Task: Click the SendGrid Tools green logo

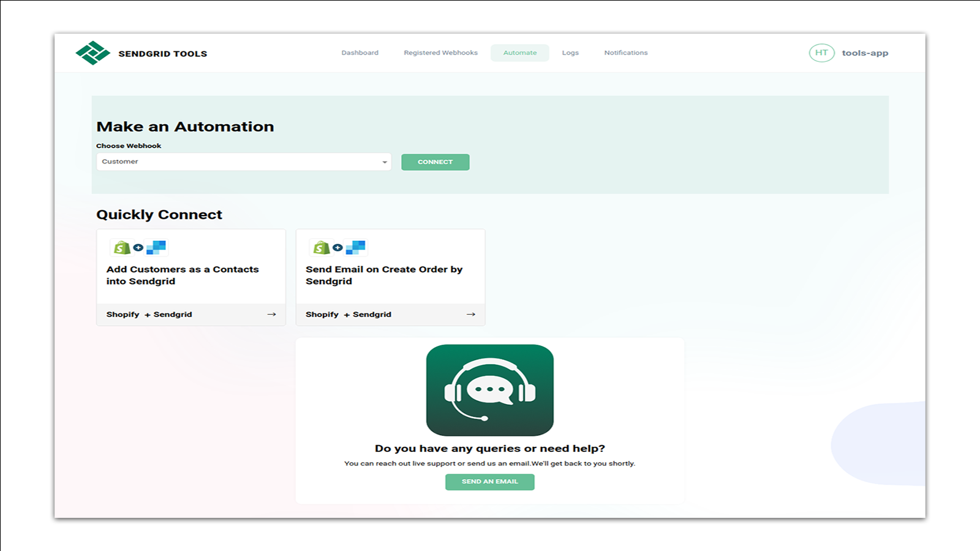Action: click(92, 53)
